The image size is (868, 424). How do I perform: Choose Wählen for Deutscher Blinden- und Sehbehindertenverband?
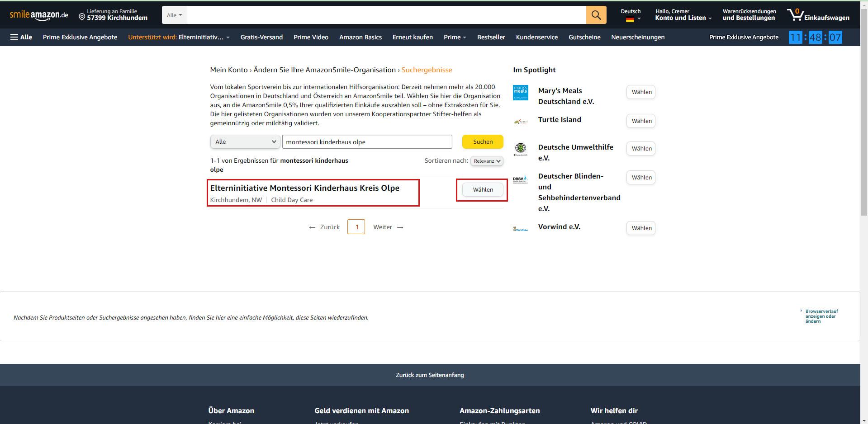[641, 178]
